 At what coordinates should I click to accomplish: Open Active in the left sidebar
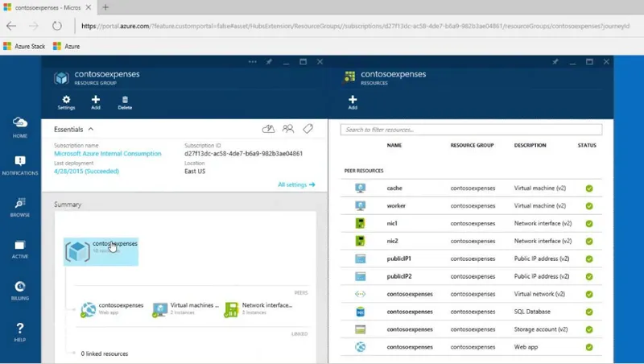click(19, 249)
